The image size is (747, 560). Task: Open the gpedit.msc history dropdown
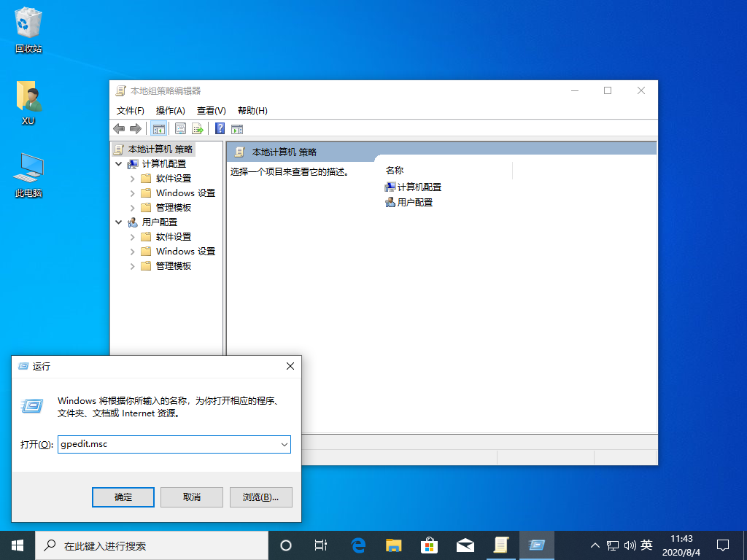click(285, 444)
